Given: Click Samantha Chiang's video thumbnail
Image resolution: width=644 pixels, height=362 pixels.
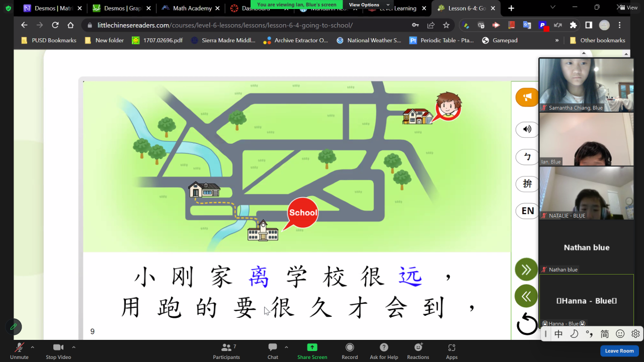Looking at the screenshot, I should coord(587,84).
